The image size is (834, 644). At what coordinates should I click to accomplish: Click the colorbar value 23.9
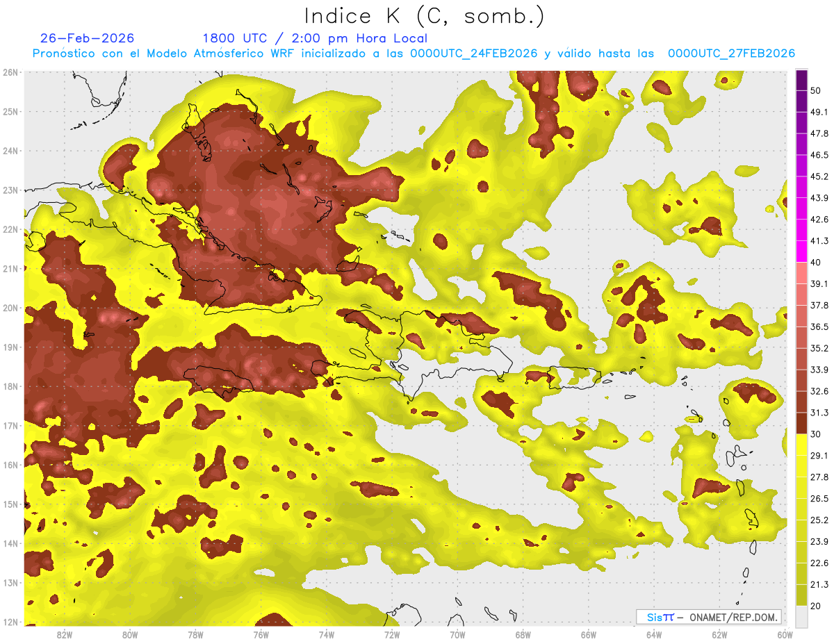click(x=819, y=542)
